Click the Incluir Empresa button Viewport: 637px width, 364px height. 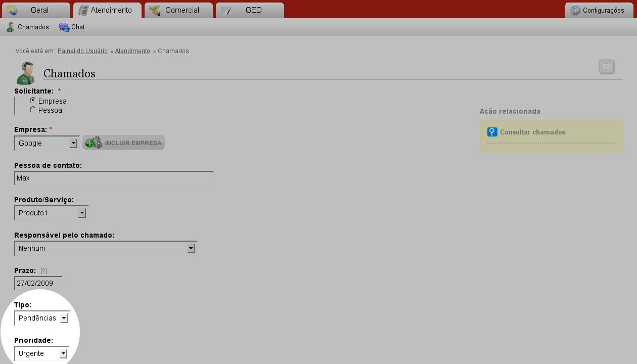(x=123, y=143)
